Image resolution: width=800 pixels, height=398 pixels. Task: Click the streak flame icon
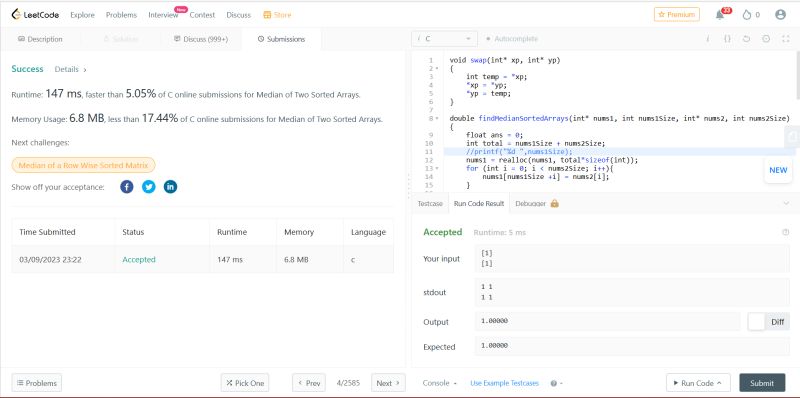[x=747, y=15]
